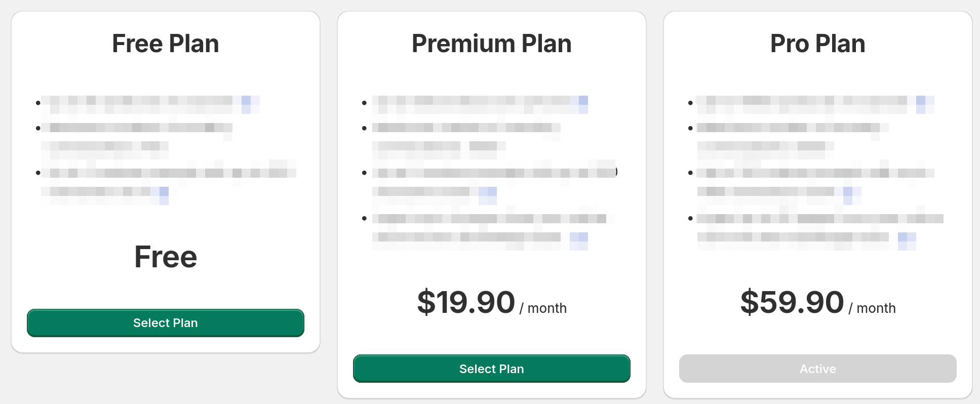Viewport: 980px width, 404px height.
Task: Click blue icon after third Premium Plan feature
Action: [488, 194]
